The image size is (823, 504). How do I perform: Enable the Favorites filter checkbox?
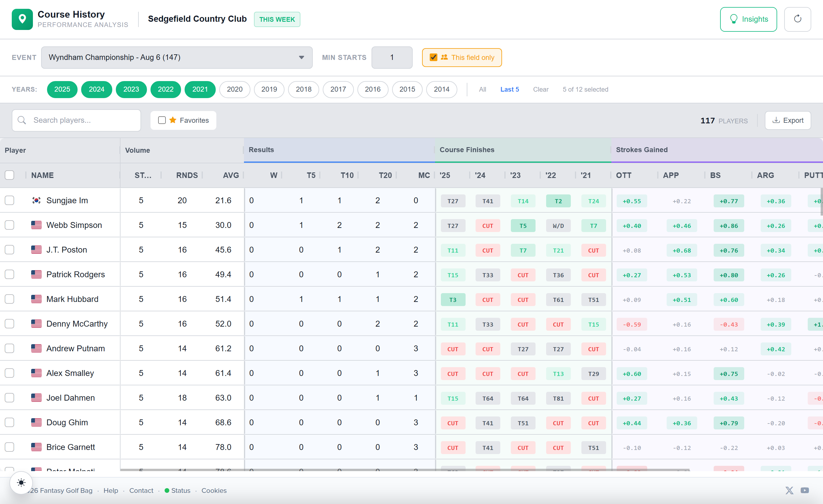[x=162, y=120]
